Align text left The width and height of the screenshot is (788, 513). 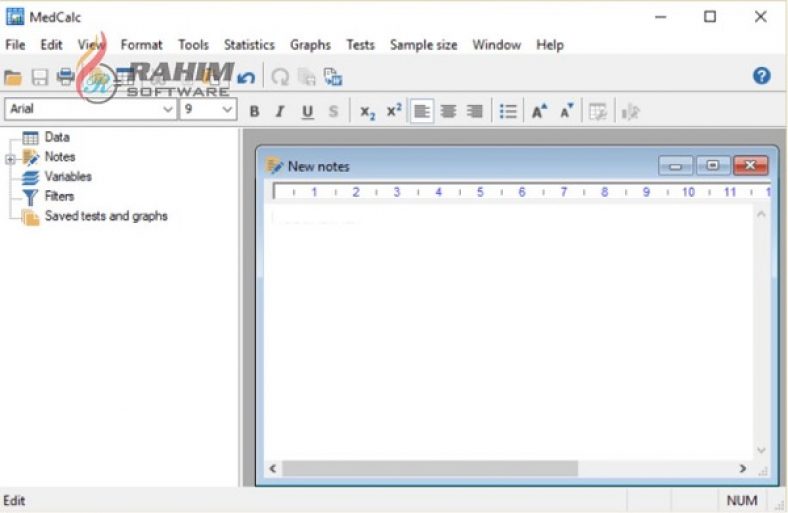[422, 111]
